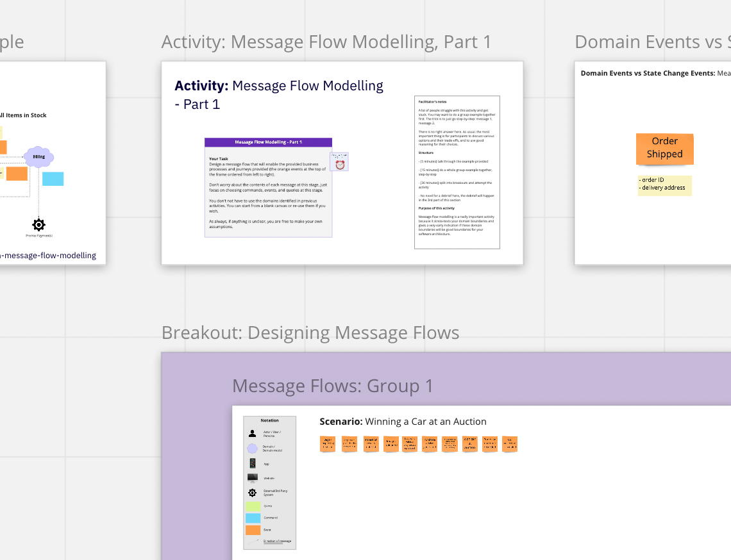Click the Promo Payments gear icon

pyautogui.click(x=38, y=225)
